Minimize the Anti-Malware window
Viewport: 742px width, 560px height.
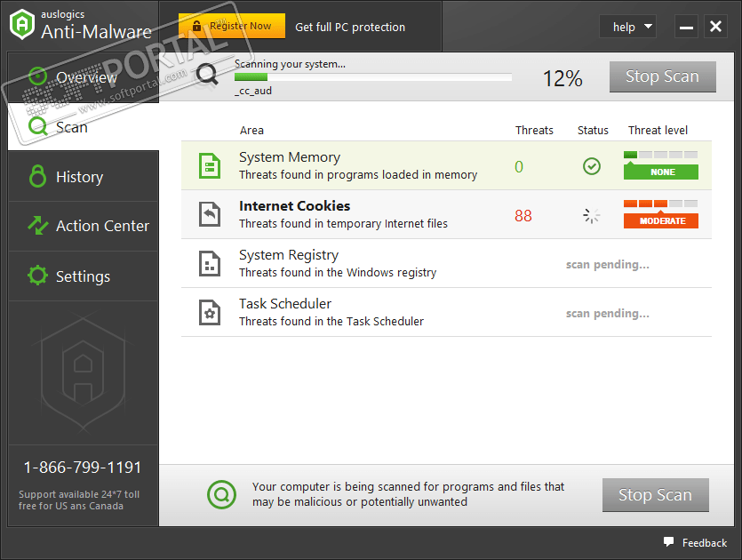[687, 27]
